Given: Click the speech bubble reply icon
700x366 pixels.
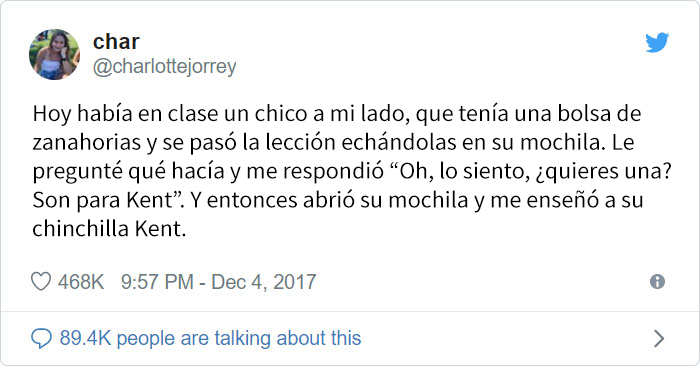Looking at the screenshot, I should point(42,338).
